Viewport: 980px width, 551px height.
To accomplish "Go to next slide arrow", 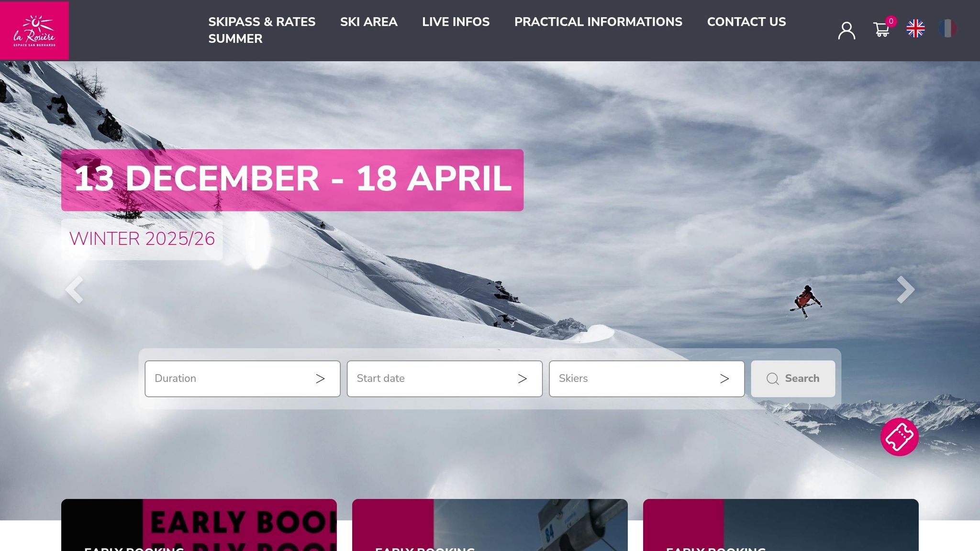I will [905, 290].
